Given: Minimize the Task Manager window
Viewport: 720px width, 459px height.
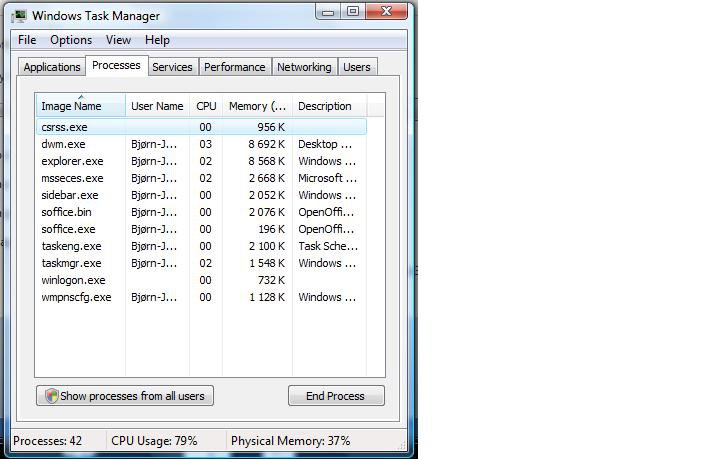Looking at the screenshot, I should click(x=328, y=12).
